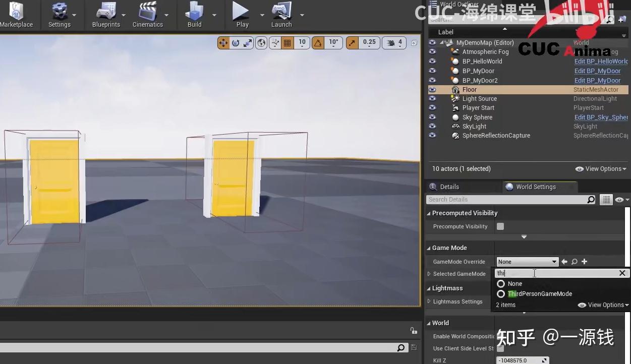
Task: Open the Marketplace toolbar button
Action: pyautogui.click(x=17, y=15)
